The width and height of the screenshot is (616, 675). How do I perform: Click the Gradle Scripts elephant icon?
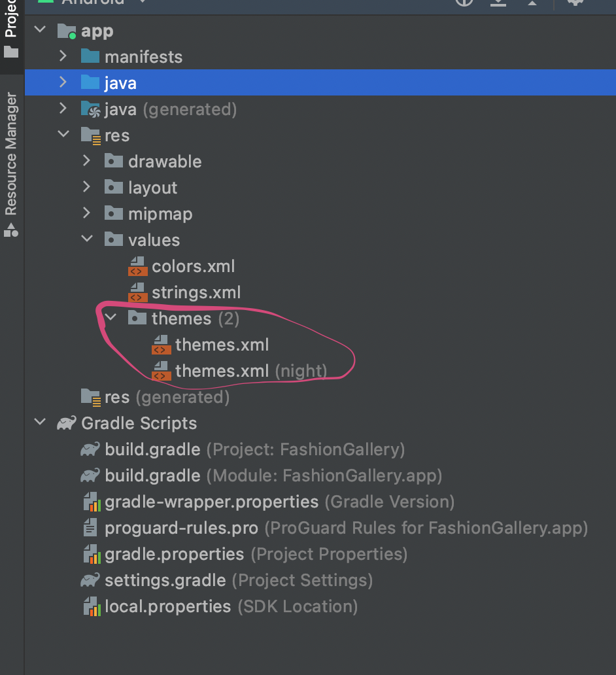pos(67,423)
